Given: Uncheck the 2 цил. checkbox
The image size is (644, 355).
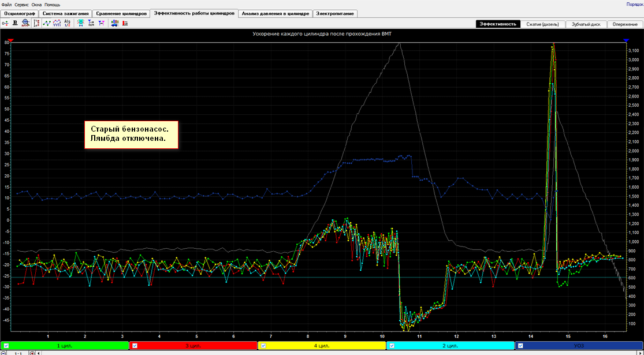Looking at the screenshot, I should 392,346.
